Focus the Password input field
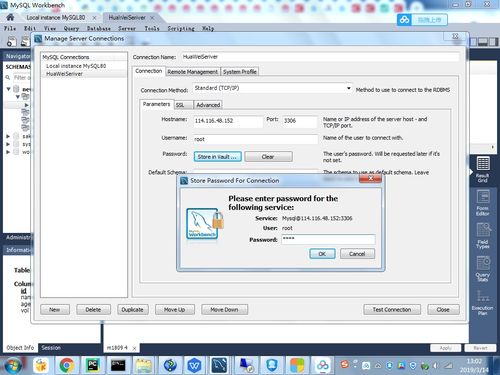This screenshot has height=375, width=500. pyautogui.click(x=328, y=239)
